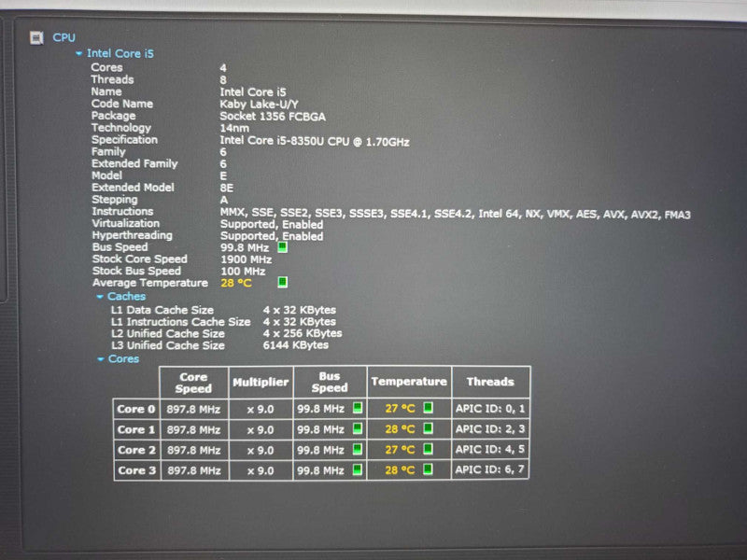The height and width of the screenshot is (560, 747).
Task: Click the Technology value 14nm
Action: coord(234,129)
